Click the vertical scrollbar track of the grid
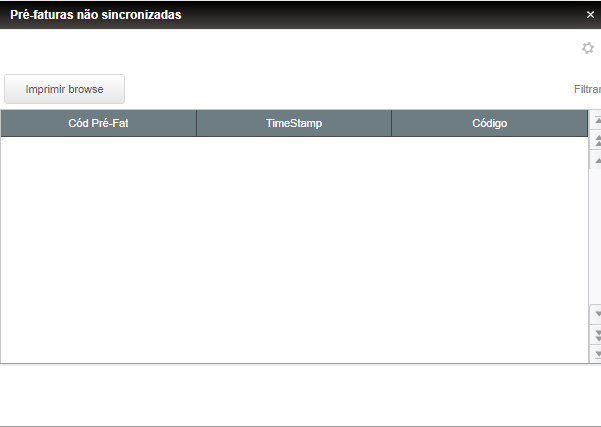Screen dimensions: 601x427 coord(595,237)
